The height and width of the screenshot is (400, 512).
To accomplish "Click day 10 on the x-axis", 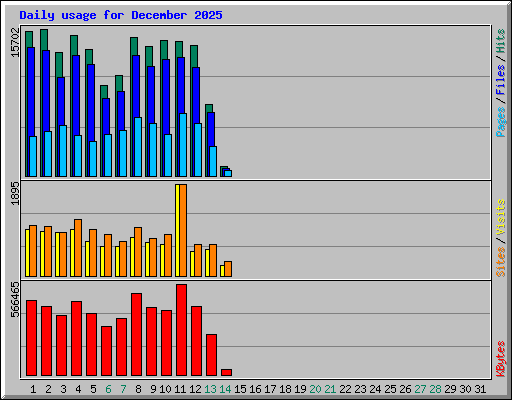I will point(165,389).
